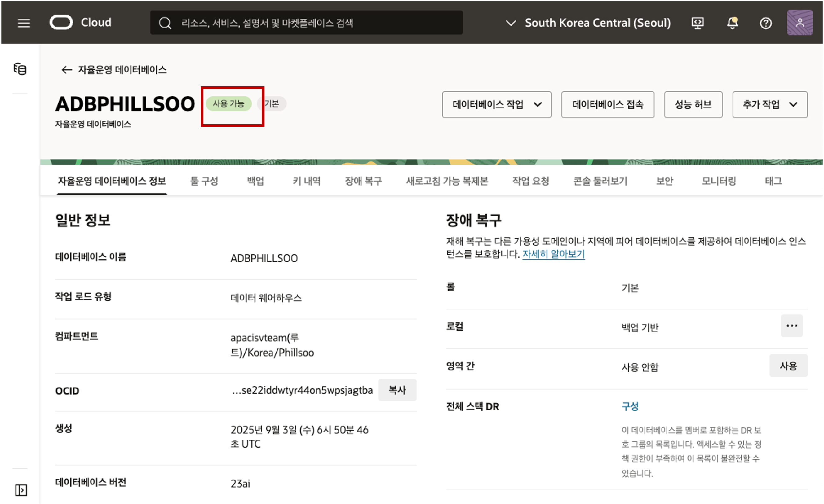Click the 구성 link for 전체 스택 DR
Screen dimensions: 824x504
(x=630, y=406)
